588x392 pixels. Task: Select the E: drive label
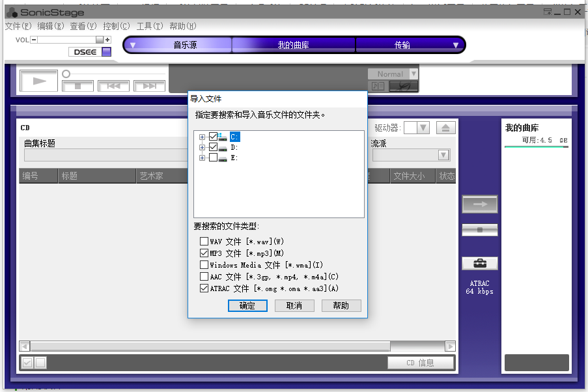click(x=234, y=158)
